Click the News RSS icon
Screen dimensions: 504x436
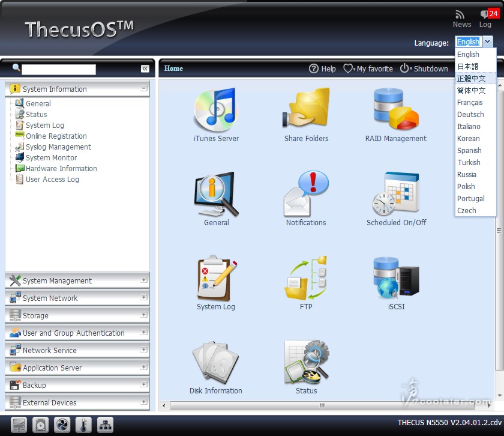[460, 14]
